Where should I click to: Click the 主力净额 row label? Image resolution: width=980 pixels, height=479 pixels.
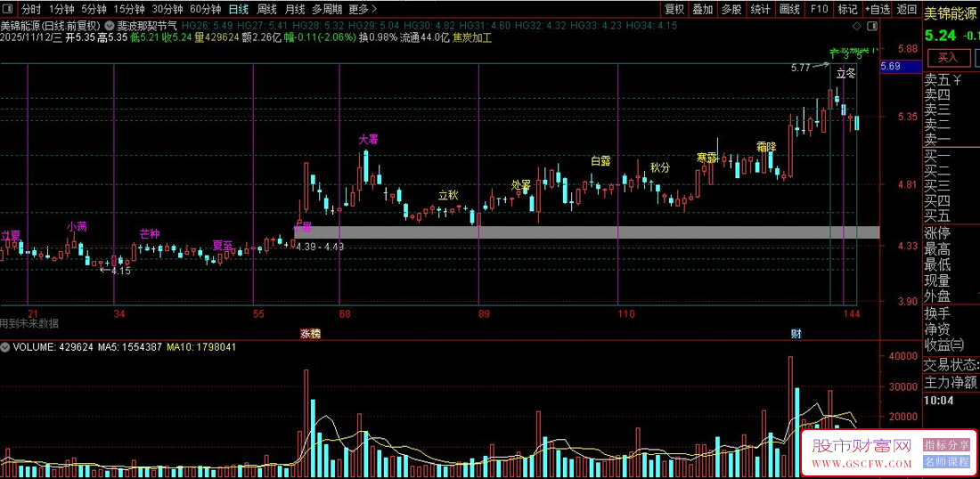pyautogui.click(x=950, y=381)
